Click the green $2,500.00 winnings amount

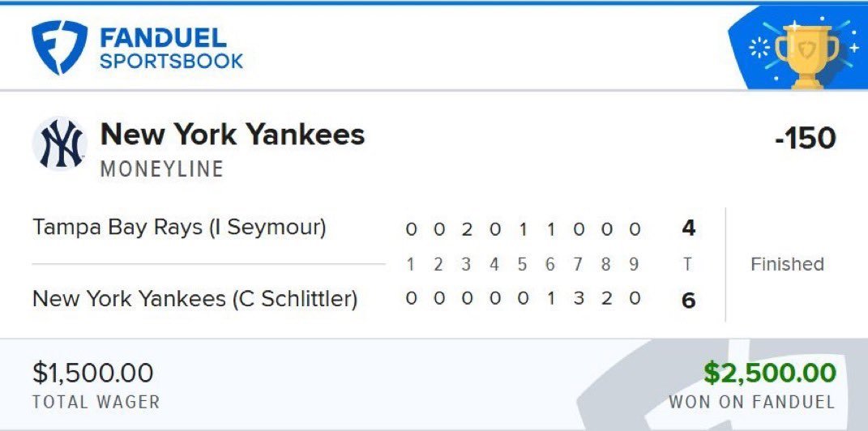769,373
